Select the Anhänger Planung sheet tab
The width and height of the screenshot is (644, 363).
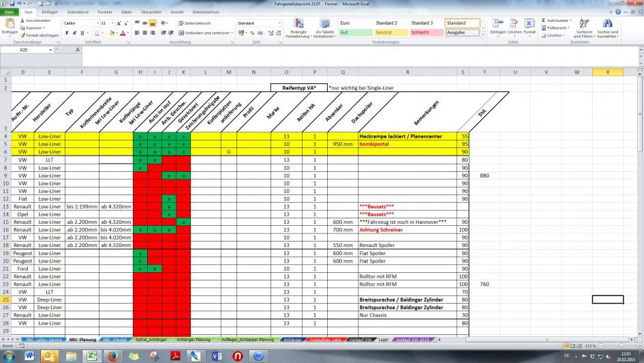[x=194, y=340]
